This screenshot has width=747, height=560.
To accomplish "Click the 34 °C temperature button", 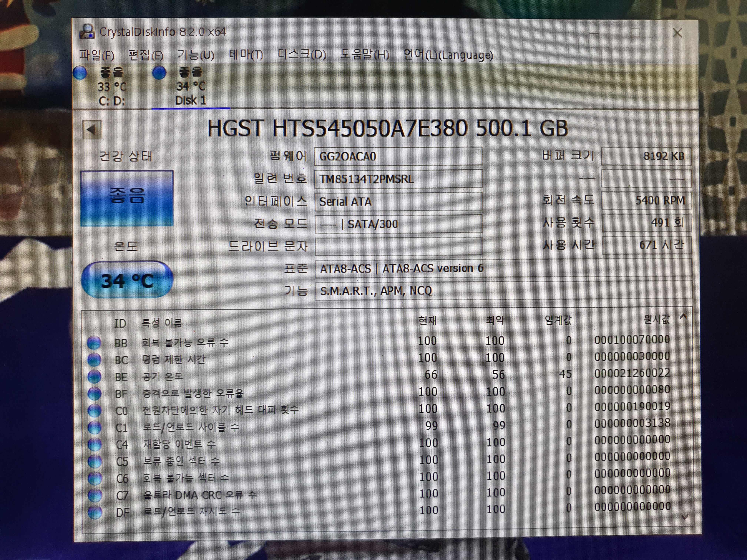I will point(127,280).
